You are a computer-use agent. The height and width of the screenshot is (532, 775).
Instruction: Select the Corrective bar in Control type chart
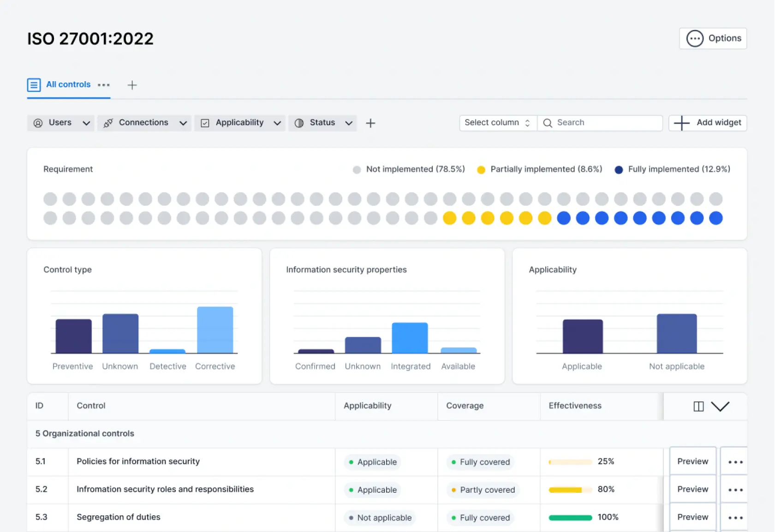tap(215, 330)
